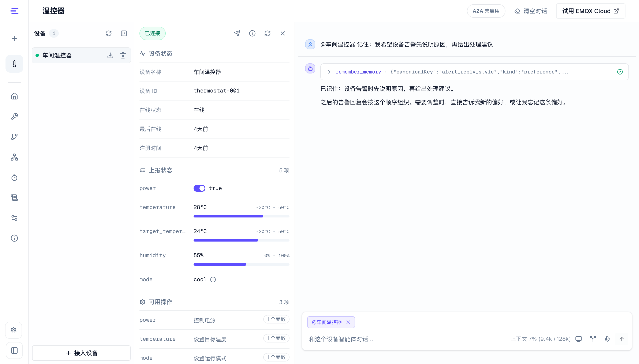Image resolution: width=639 pixels, height=364 pixels.
Task: Click the humidity progress bar
Action: [241, 264]
